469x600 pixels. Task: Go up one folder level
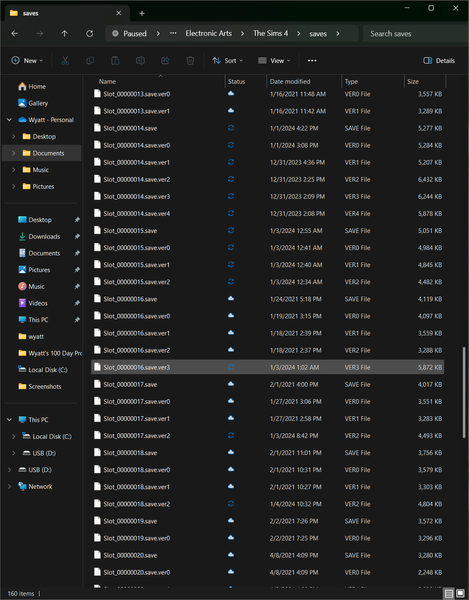(64, 34)
